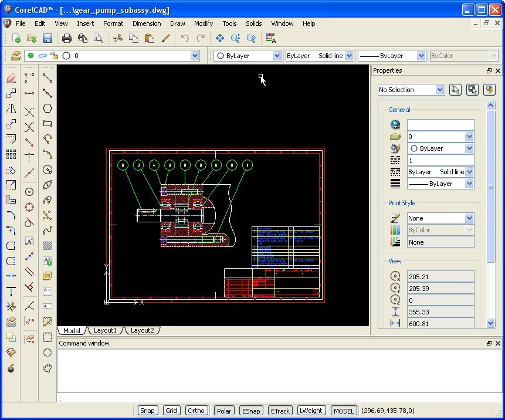Undock the Command window panel

click(489, 343)
